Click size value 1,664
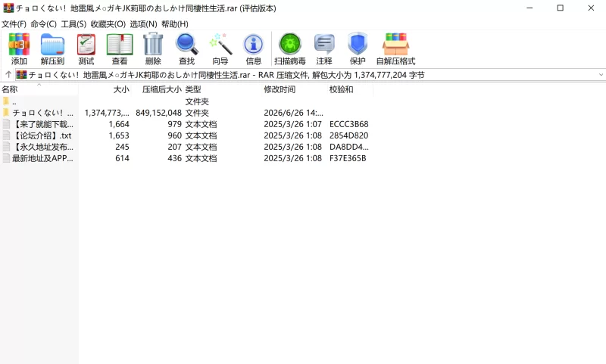 (x=119, y=124)
